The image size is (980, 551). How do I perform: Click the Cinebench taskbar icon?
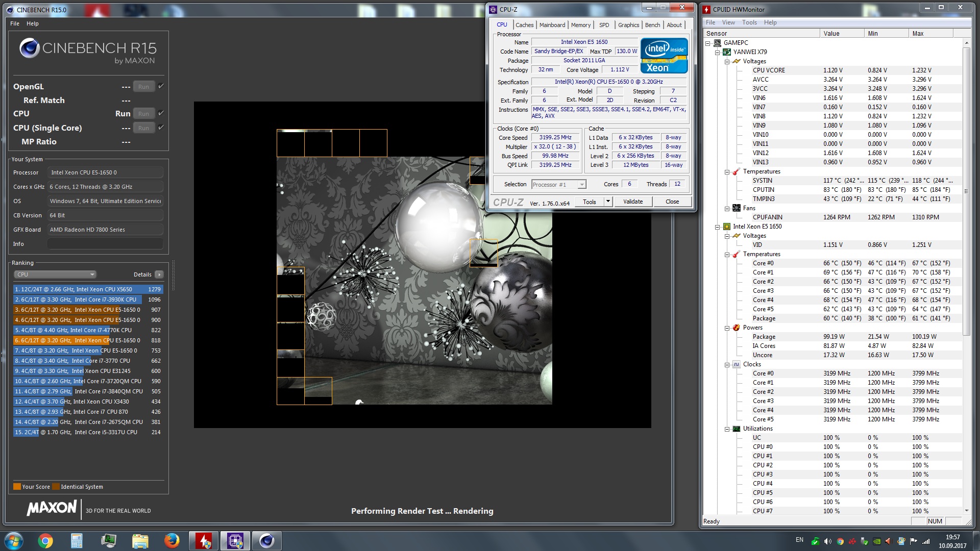(266, 541)
